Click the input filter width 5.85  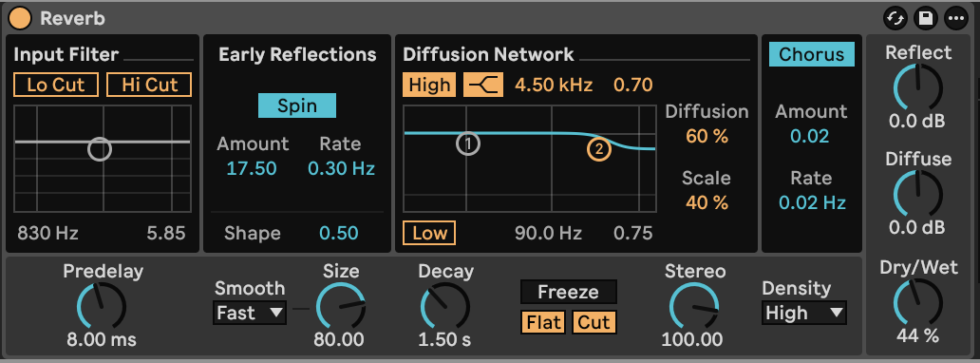point(166,234)
